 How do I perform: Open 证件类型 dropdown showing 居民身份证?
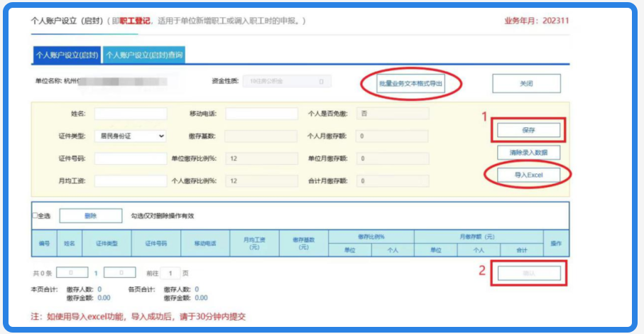click(131, 136)
